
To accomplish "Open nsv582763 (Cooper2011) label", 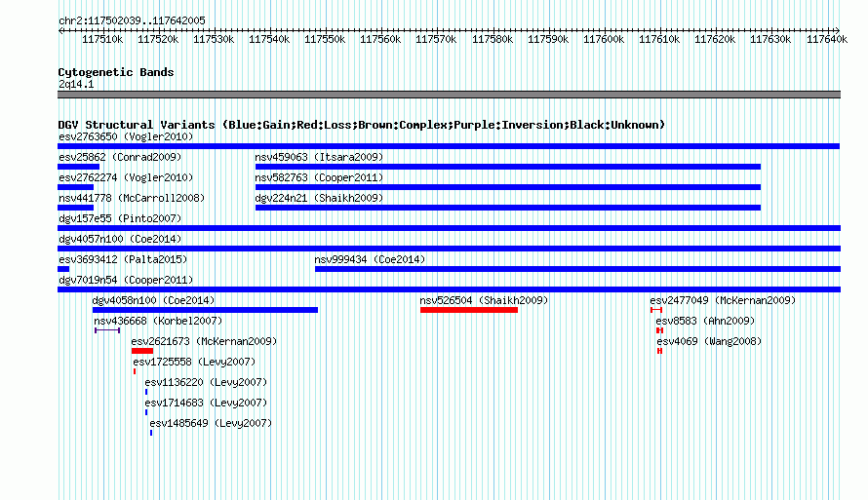I will coord(319,177).
